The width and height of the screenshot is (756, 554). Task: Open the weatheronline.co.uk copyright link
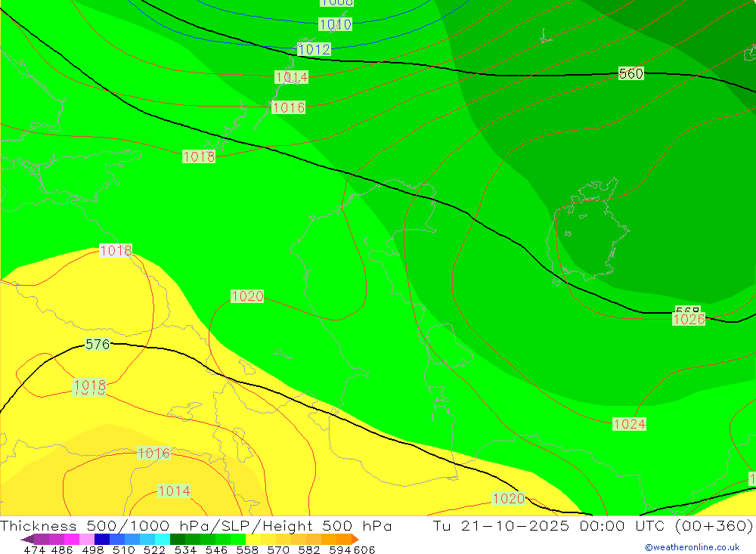pos(692,547)
